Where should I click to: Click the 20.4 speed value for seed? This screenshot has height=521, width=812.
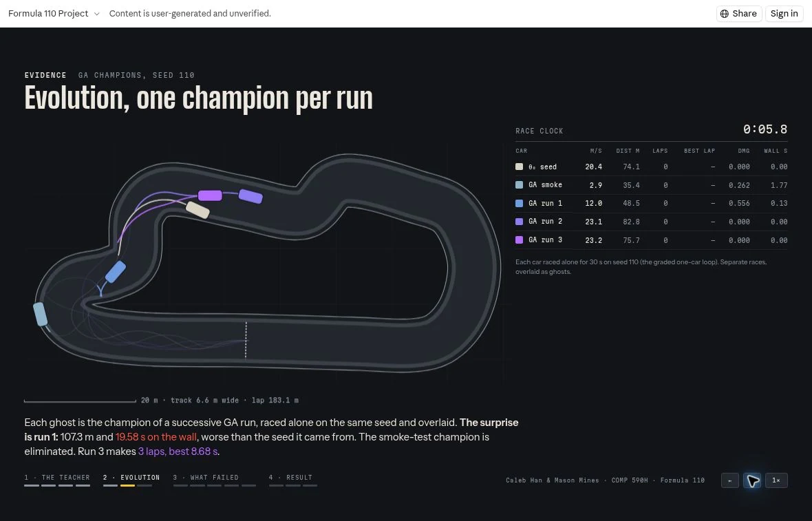click(x=593, y=167)
